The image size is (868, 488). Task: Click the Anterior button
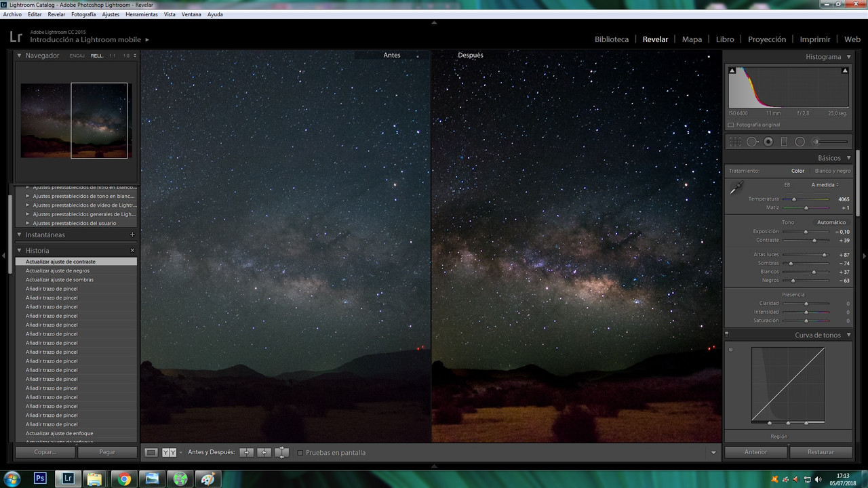click(x=755, y=452)
